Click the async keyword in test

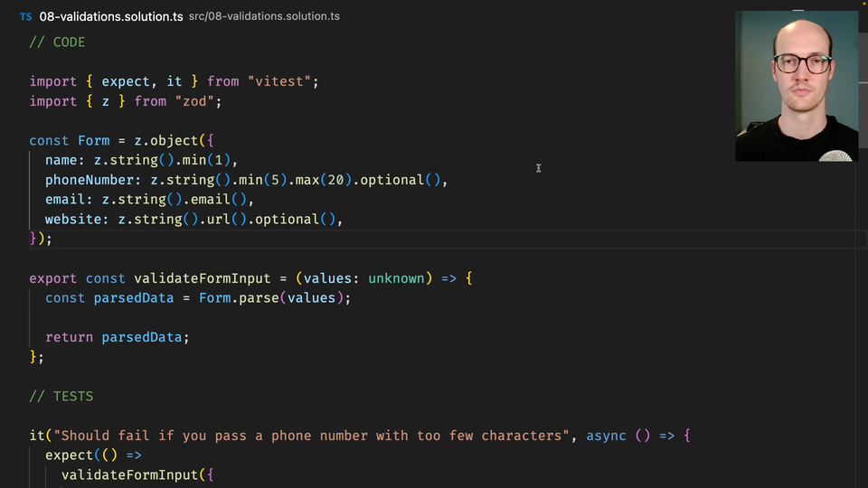[x=606, y=436]
